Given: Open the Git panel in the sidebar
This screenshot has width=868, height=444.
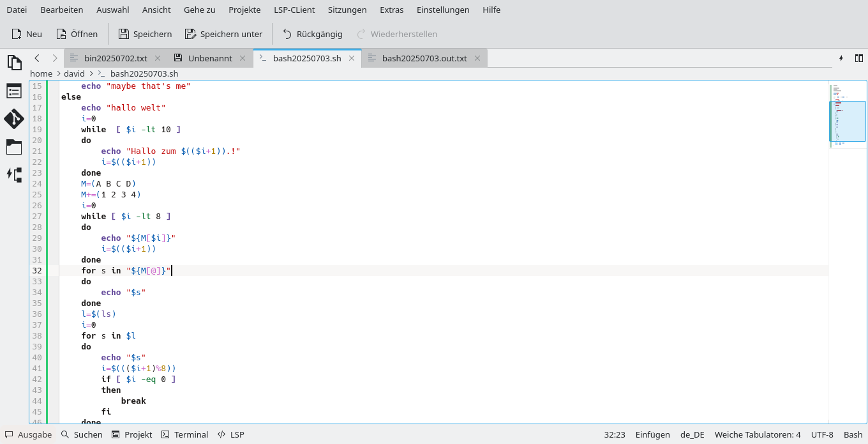Looking at the screenshot, I should [x=14, y=119].
